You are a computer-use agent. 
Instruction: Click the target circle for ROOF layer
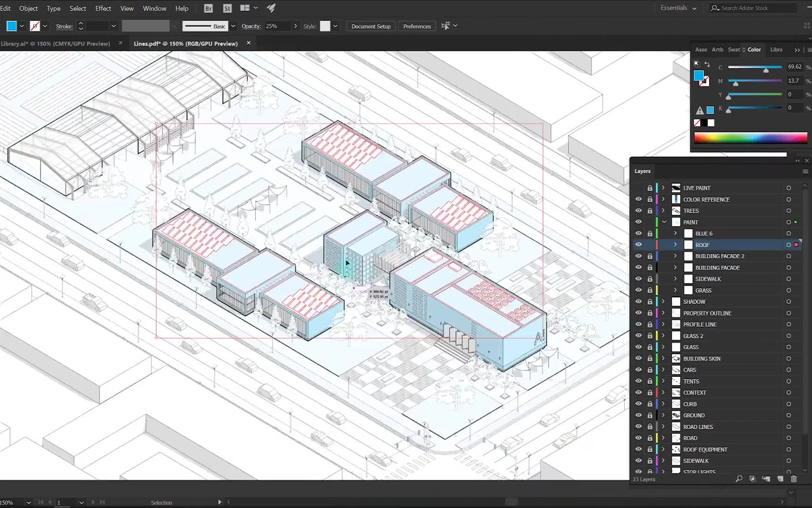[789, 245]
